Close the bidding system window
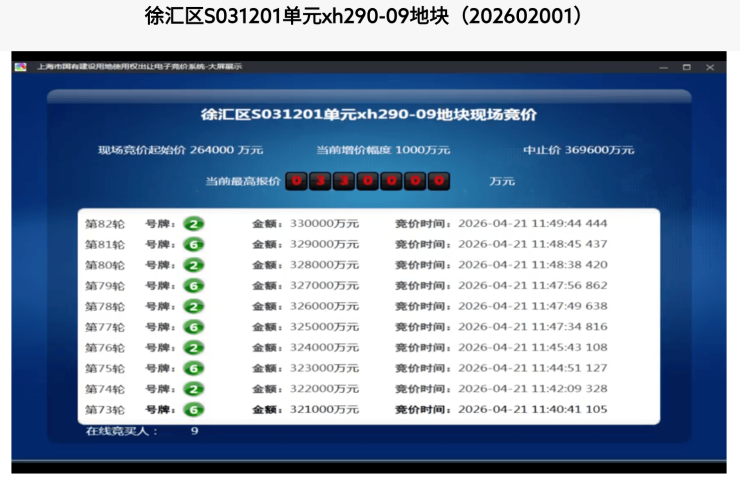Image resolution: width=740 pixels, height=479 pixels. tap(710, 67)
